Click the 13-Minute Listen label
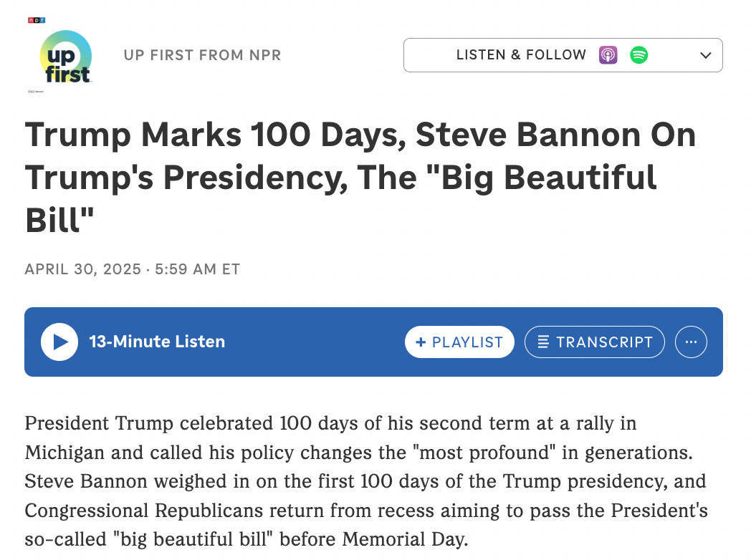Image resolution: width=751 pixels, height=560 pixels. tap(157, 342)
